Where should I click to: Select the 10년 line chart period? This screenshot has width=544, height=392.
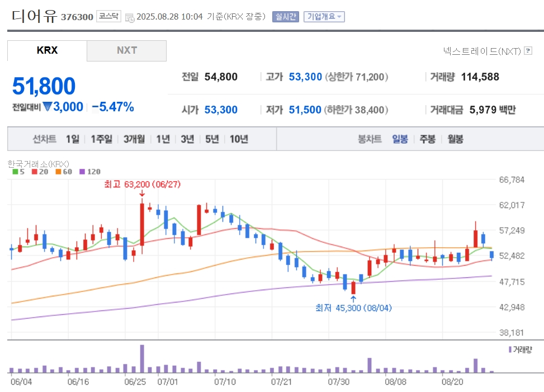(x=239, y=139)
